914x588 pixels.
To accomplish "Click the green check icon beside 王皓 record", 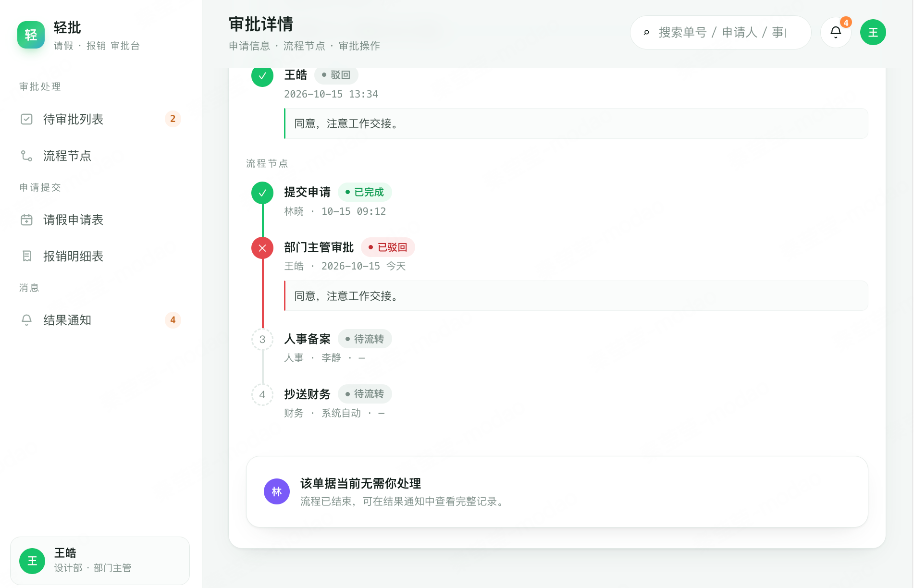I will coord(262,76).
